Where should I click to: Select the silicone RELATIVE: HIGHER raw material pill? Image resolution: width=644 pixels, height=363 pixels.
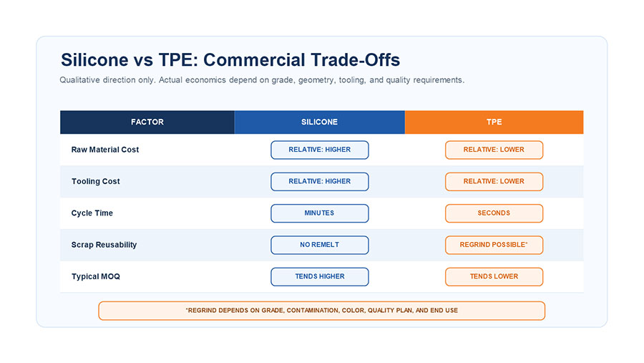[320, 150]
